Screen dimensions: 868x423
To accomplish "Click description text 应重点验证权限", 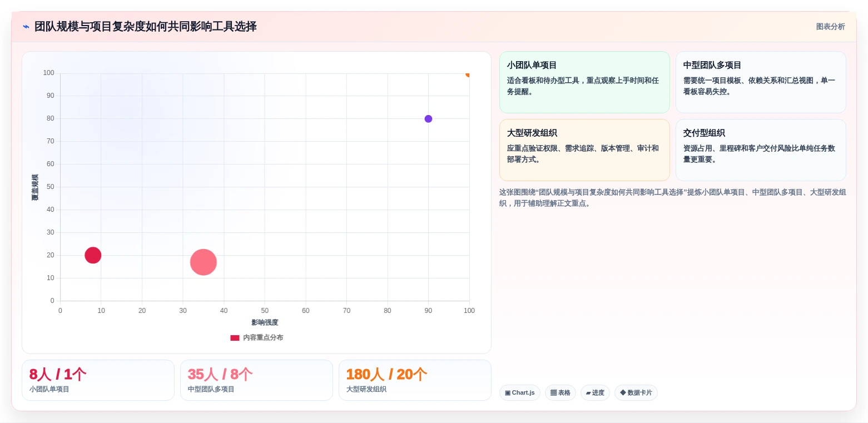I will point(583,154).
